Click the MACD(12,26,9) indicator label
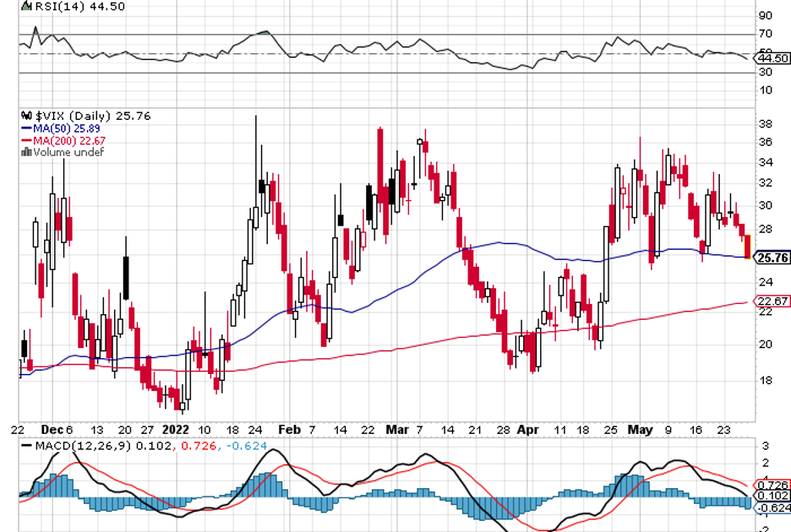Image resolution: width=791 pixels, height=532 pixels. (79, 445)
